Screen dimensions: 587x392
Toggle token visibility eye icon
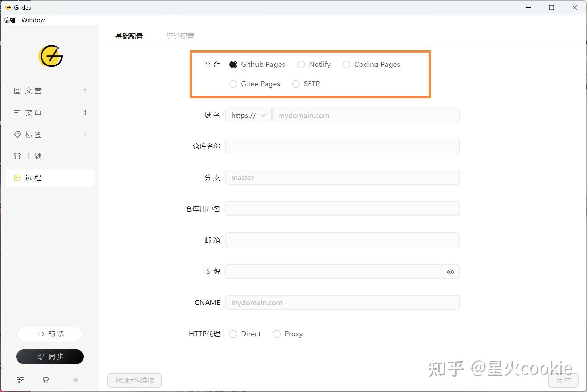point(450,272)
